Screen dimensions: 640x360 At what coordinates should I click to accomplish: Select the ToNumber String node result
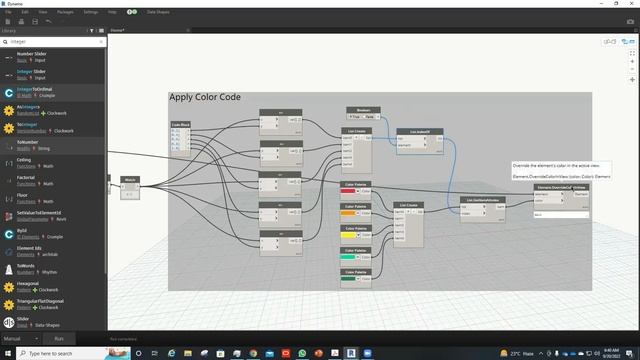pyautogui.click(x=53, y=146)
